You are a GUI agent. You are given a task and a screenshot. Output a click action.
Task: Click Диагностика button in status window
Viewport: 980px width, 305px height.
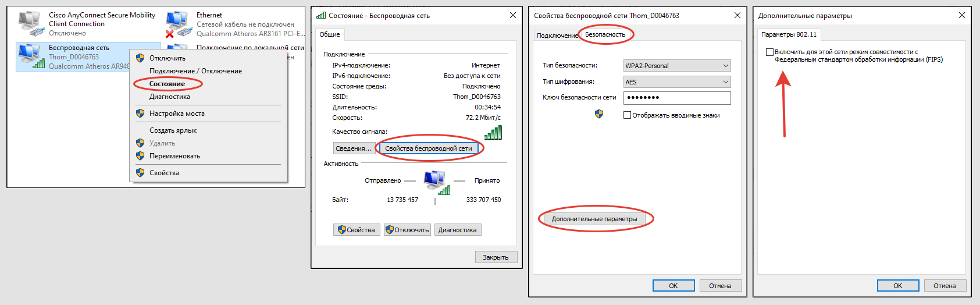point(457,230)
